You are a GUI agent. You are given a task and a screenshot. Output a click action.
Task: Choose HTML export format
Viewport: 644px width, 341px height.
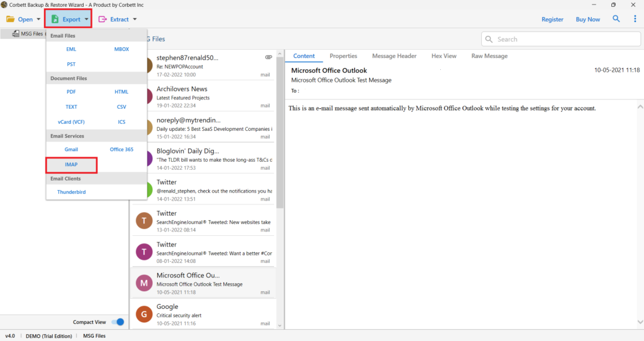coord(121,92)
